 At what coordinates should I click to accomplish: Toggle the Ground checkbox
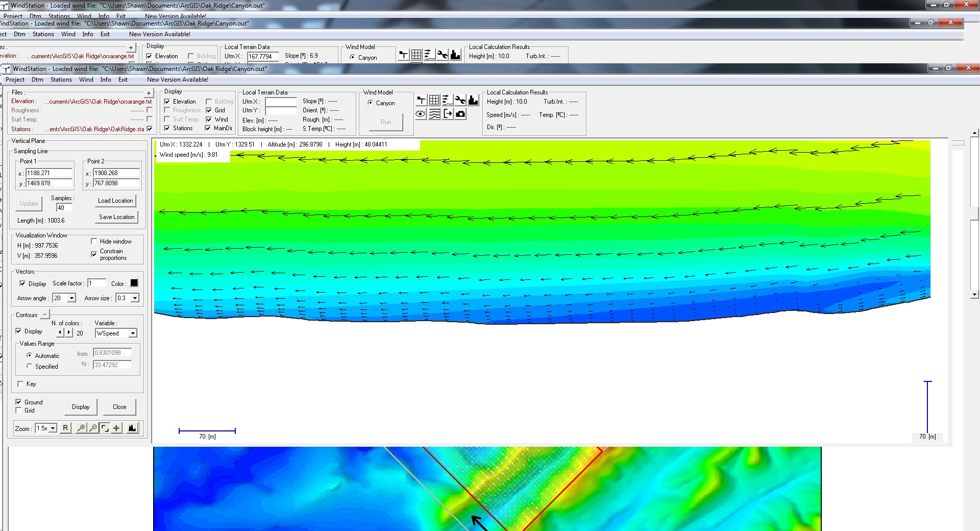pyautogui.click(x=18, y=402)
